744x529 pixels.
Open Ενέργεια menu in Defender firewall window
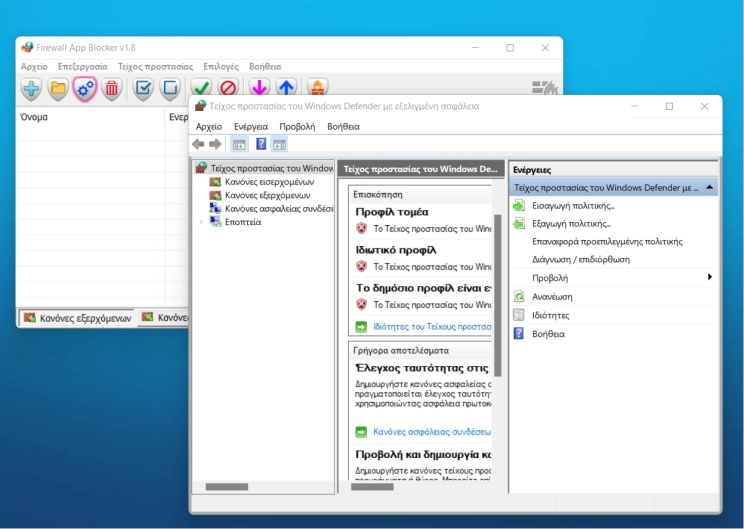[251, 127]
